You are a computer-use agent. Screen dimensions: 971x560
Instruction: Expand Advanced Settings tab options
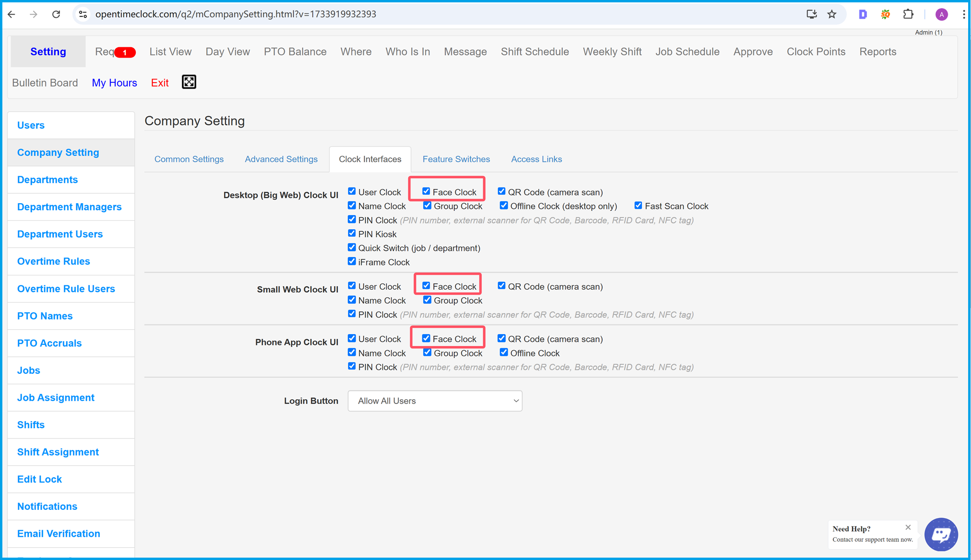click(x=281, y=159)
